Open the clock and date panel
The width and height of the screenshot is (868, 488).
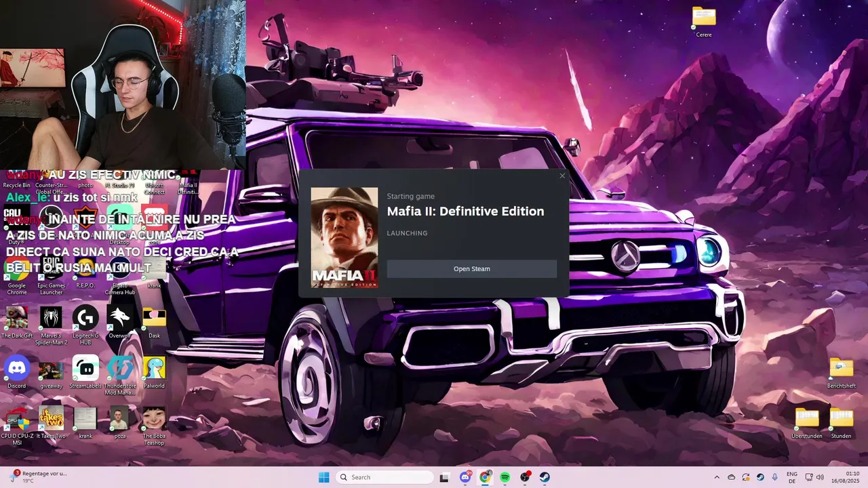[846, 477]
